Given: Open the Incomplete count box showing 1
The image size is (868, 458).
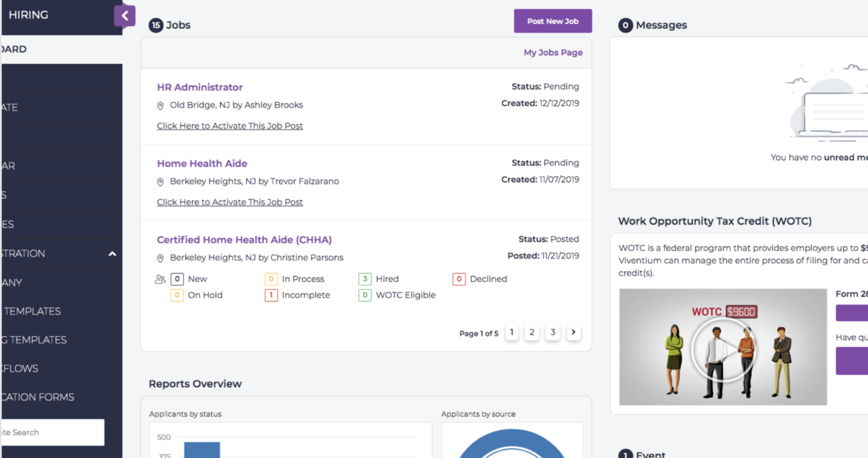Looking at the screenshot, I should [x=271, y=295].
